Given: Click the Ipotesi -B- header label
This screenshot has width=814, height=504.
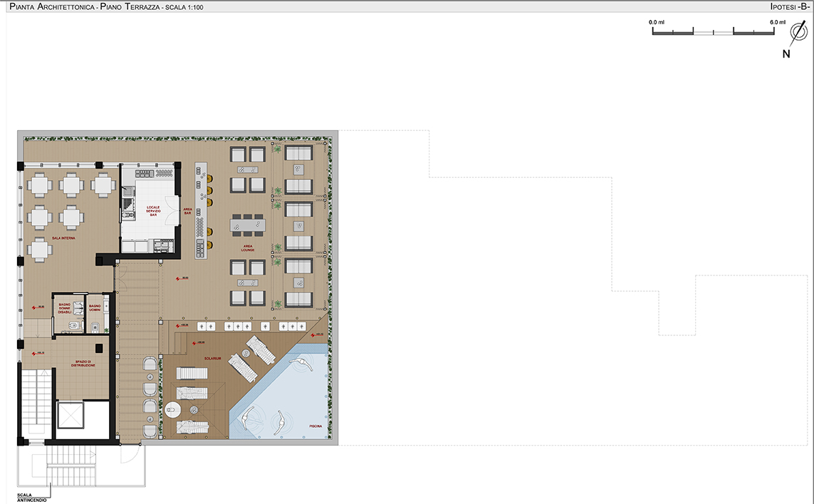Looking at the screenshot, I should (789, 6).
